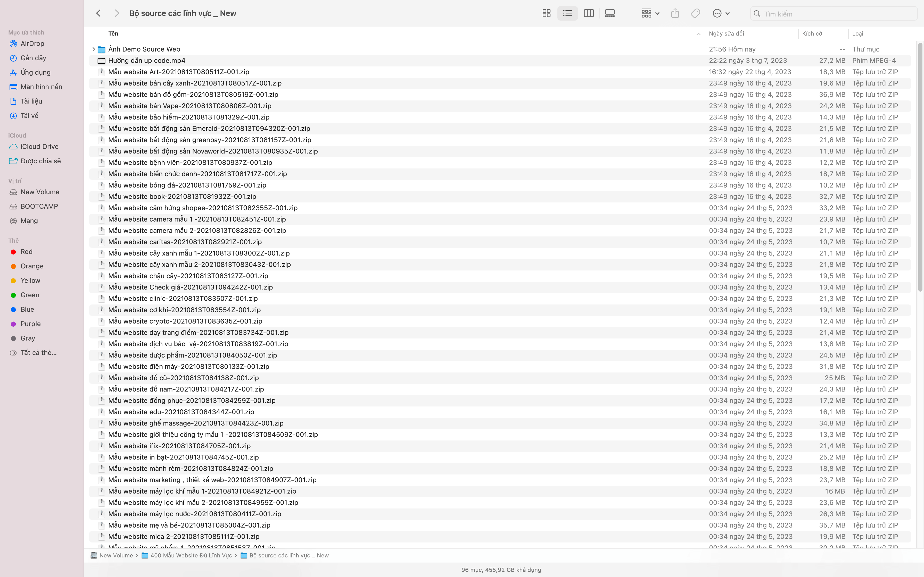Click the Tag icon in the toolbar

coord(695,13)
